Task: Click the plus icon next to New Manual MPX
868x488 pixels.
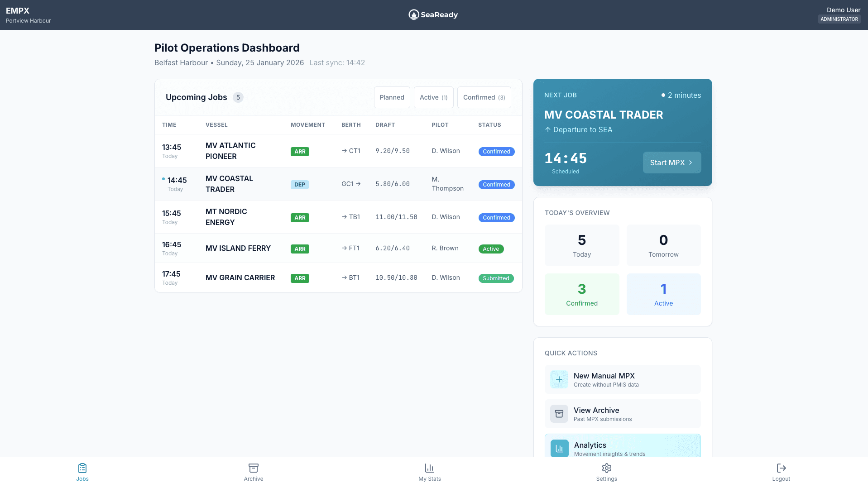Action: point(559,379)
